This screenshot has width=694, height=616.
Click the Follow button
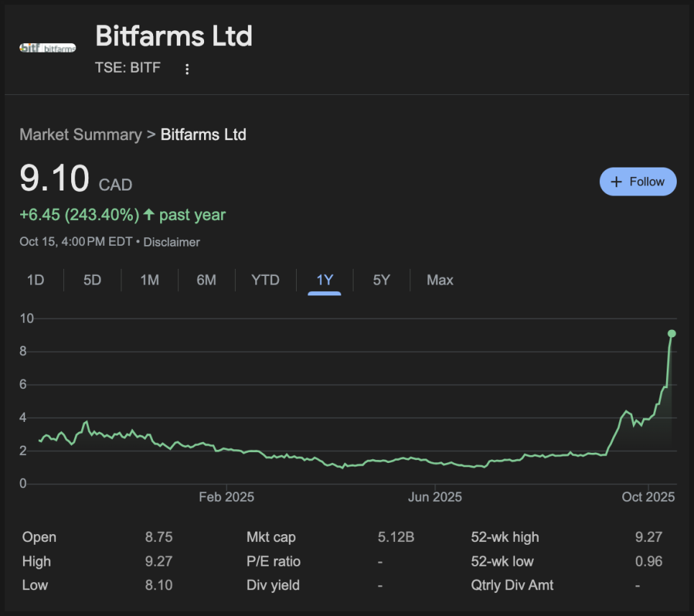pyautogui.click(x=637, y=182)
